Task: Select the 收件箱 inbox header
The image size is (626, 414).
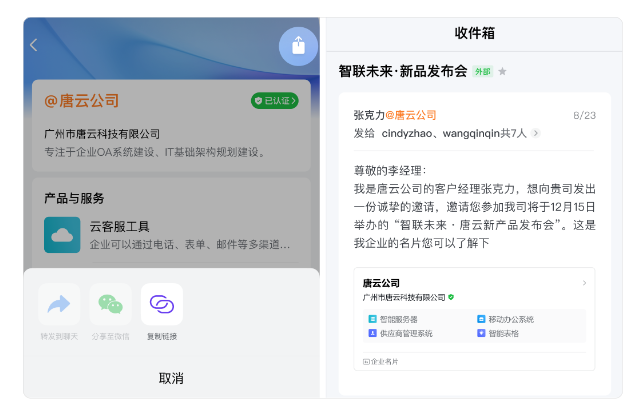Action: click(x=474, y=33)
